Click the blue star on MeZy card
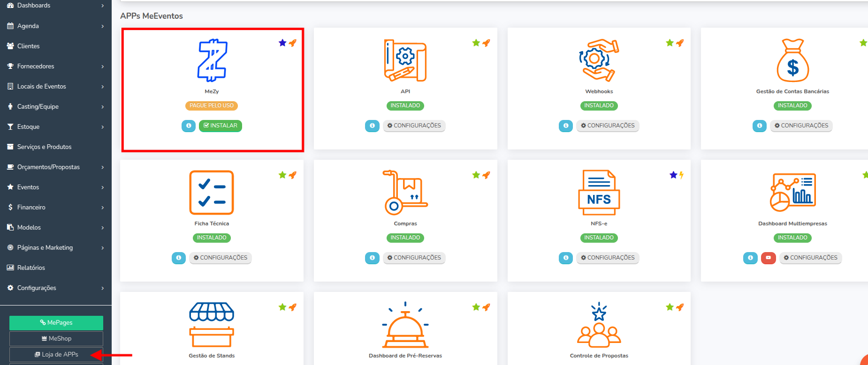 click(x=282, y=43)
